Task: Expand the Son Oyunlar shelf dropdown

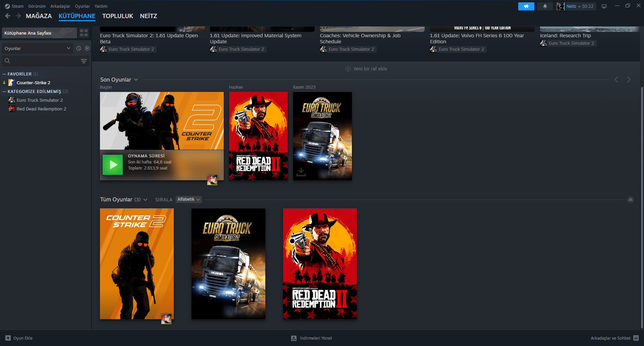Action: coord(136,80)
